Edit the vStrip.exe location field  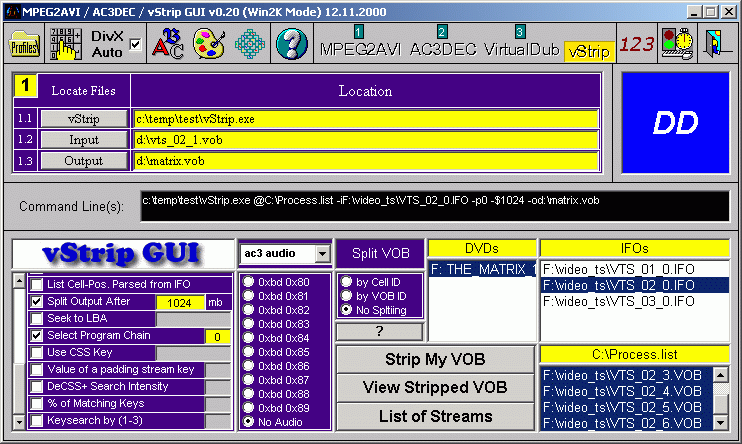click(x=366, y=119)
